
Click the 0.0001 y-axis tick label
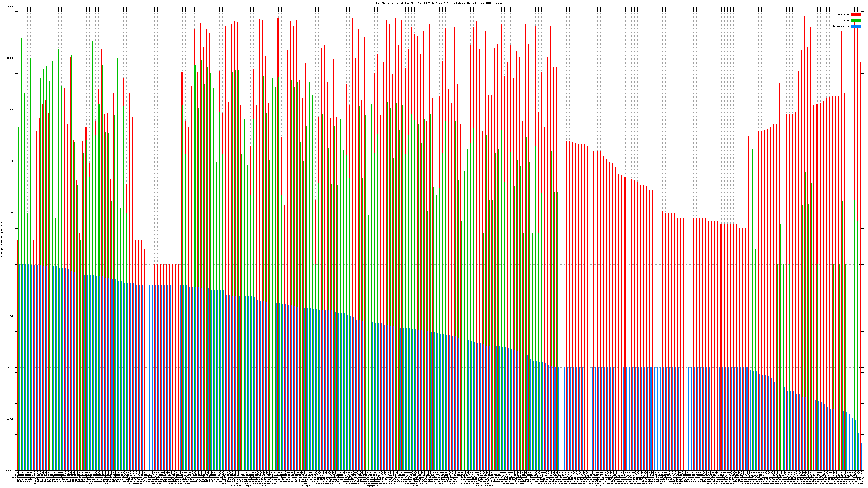coord(10,470)
